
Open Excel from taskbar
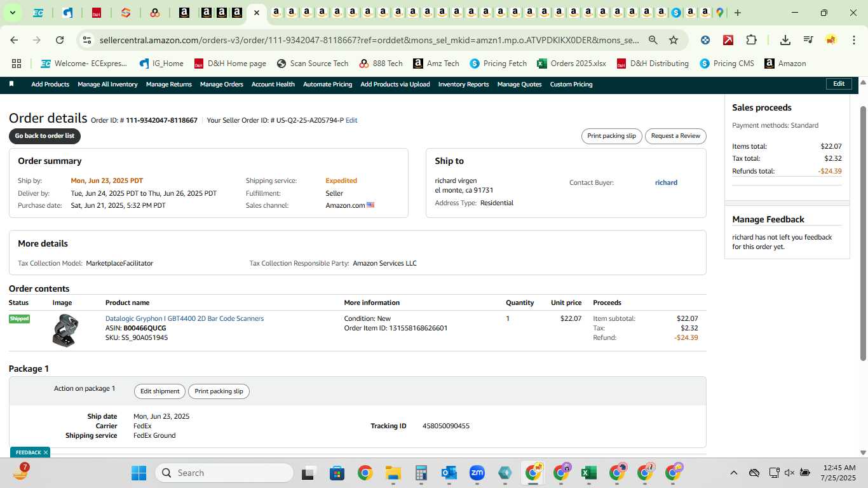click(588, 473)
